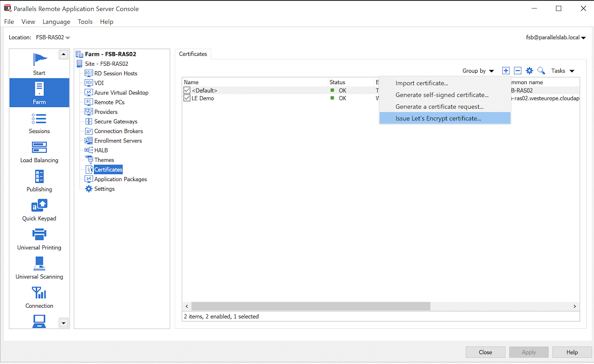Click the VDI tree icon
594x364 pixels.
[x=89, y=83]
